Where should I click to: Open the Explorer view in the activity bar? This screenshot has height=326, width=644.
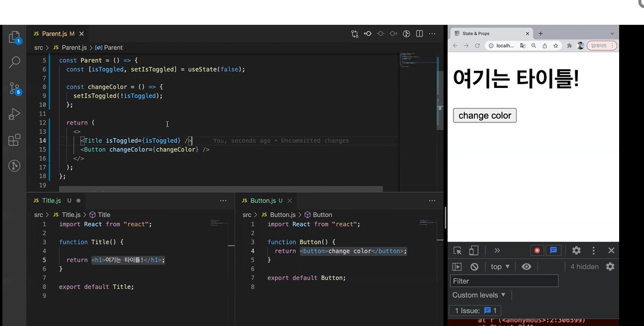tap(15, 38)
